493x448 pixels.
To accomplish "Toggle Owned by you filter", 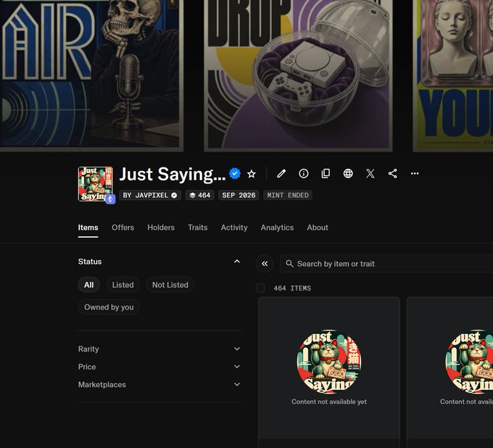I will click(109, 307).
